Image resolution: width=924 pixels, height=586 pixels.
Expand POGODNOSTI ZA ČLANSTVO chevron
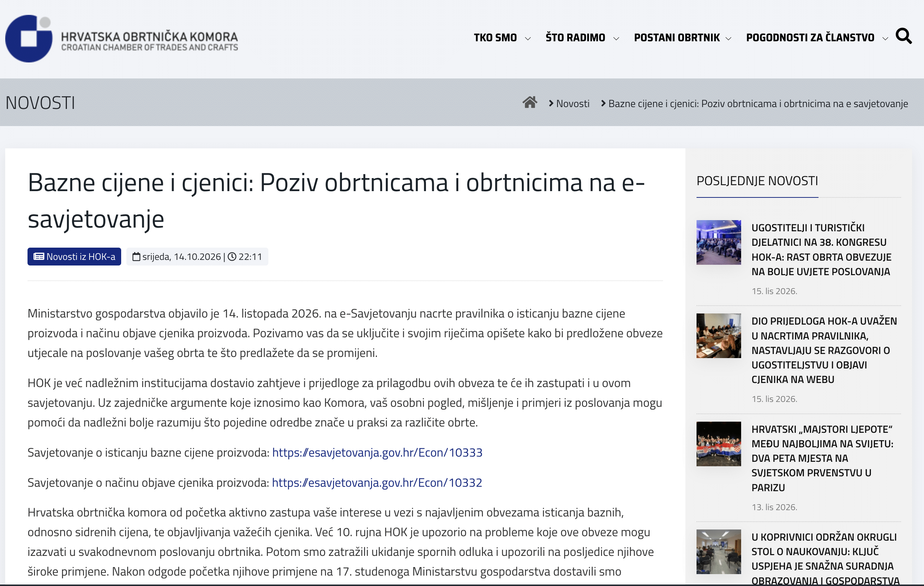(885, 38)
